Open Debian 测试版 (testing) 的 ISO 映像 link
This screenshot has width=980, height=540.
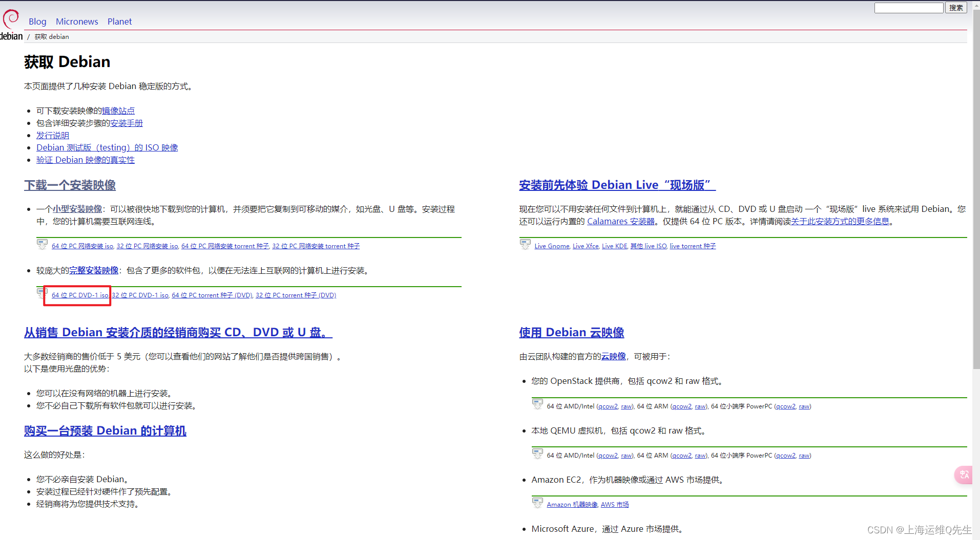click(107, 147)
